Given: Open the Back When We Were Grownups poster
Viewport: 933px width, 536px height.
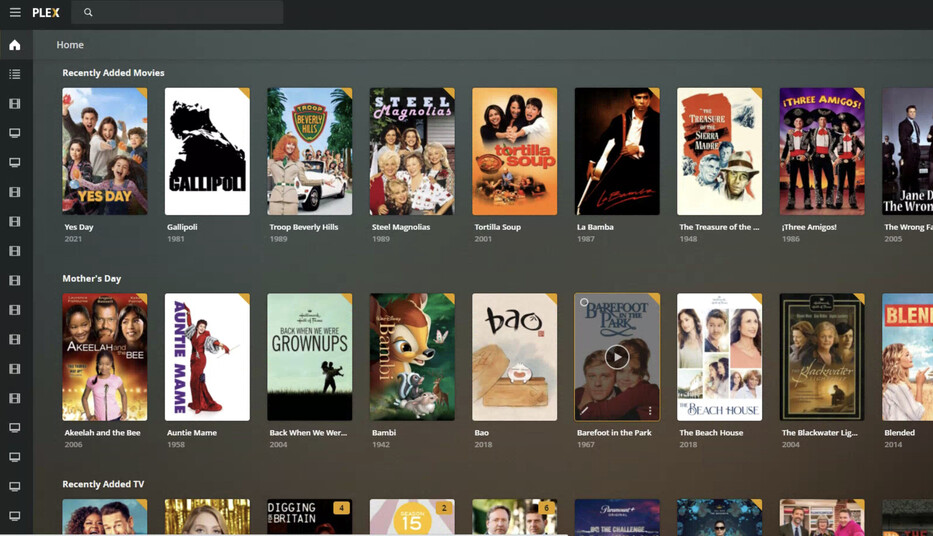Looking at the screenshot, I should [x=309, y=357].
